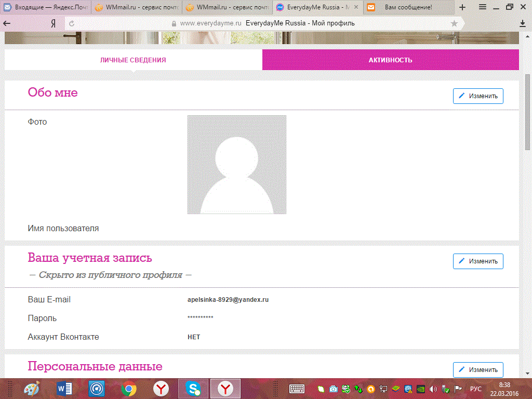532x399 pixels.
Task: Click the profile photo placeholder avatar
Action: [237, 165]
